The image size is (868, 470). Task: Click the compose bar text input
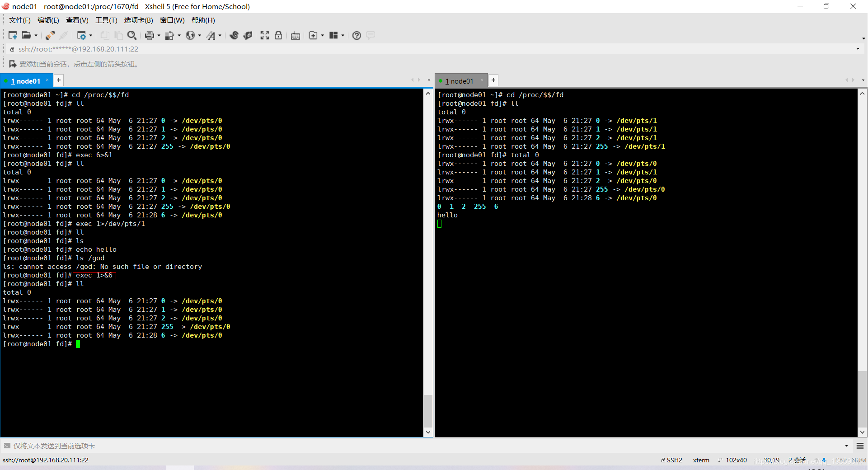click(x=427, y=446)
